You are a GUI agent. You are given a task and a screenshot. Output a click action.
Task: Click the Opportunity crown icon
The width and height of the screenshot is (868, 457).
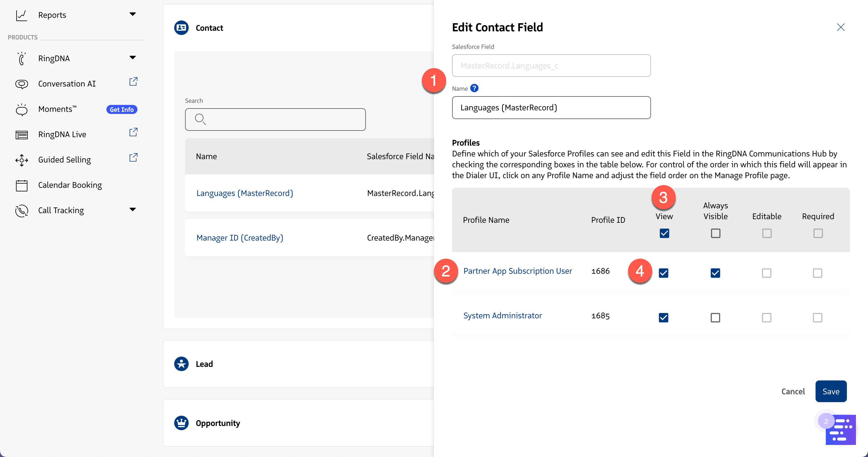coord(181,423)
